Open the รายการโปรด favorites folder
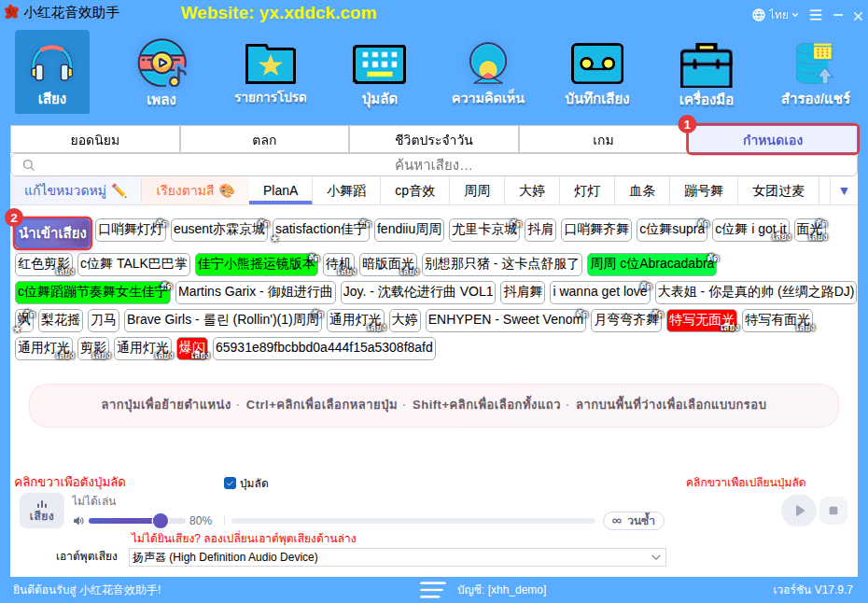 click(270, 72)
